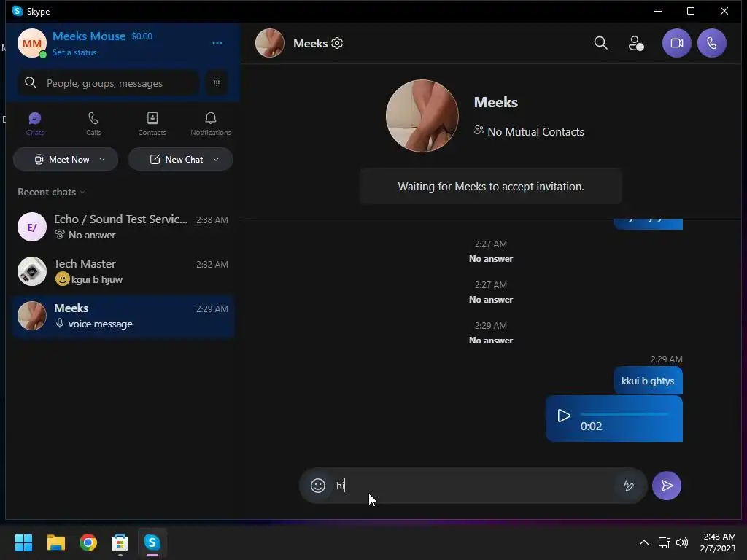Open the add people to conversation icon

636,43
